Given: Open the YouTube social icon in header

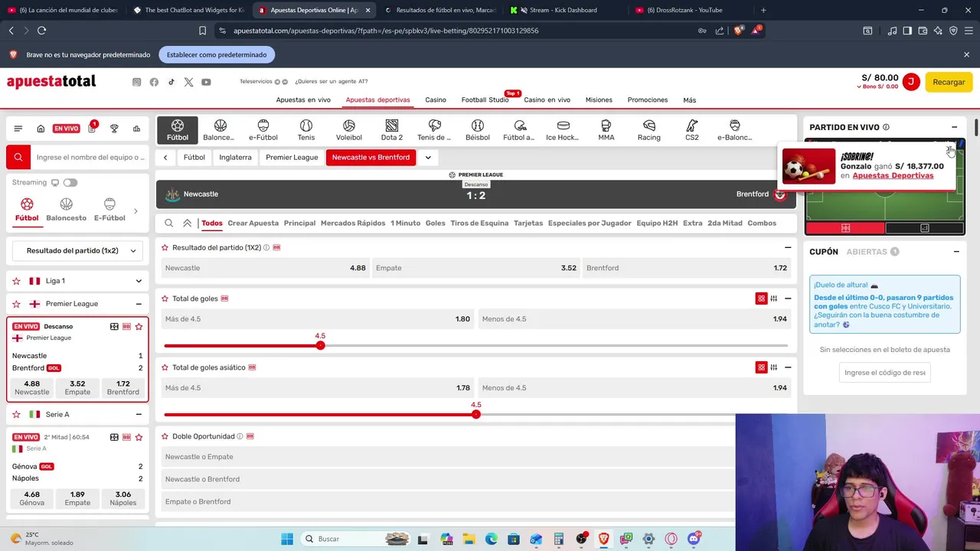Looking at the screenshot, I should click(206, 82).
